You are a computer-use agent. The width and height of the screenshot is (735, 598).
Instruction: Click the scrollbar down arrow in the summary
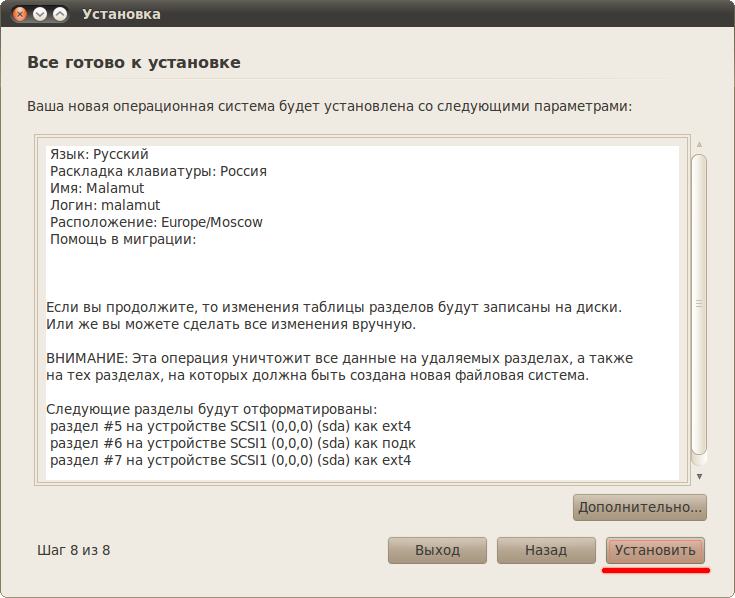699,477
